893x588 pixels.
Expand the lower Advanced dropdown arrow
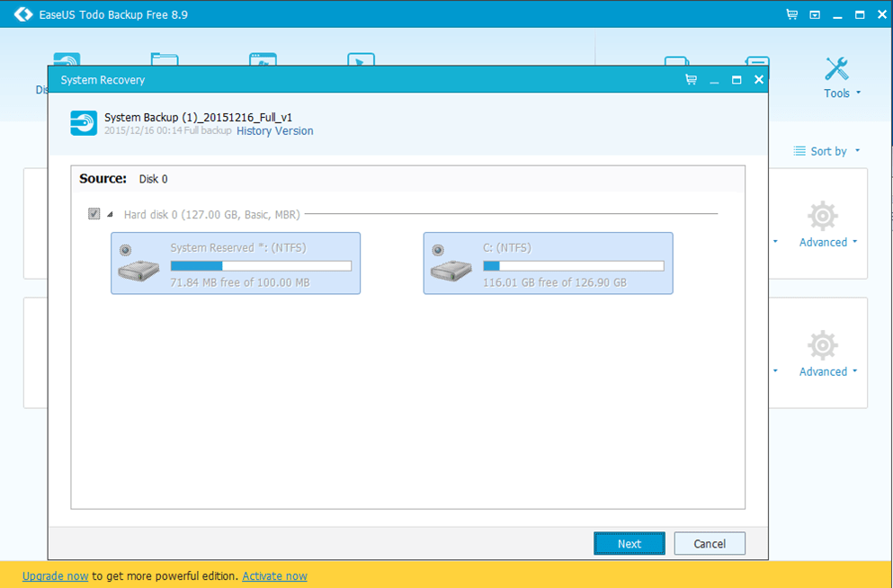[x=855, y=371]
